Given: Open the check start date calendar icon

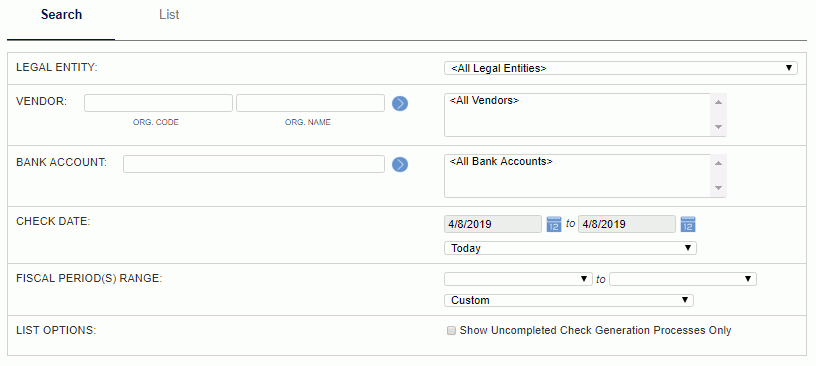Looking at the screenshot, I should click(554, 224).
